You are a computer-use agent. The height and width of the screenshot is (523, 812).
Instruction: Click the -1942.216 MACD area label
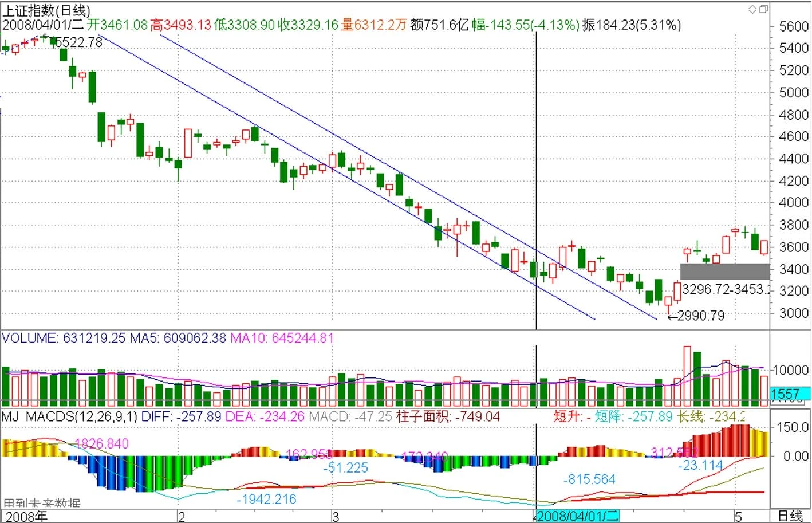coord(267,499)
